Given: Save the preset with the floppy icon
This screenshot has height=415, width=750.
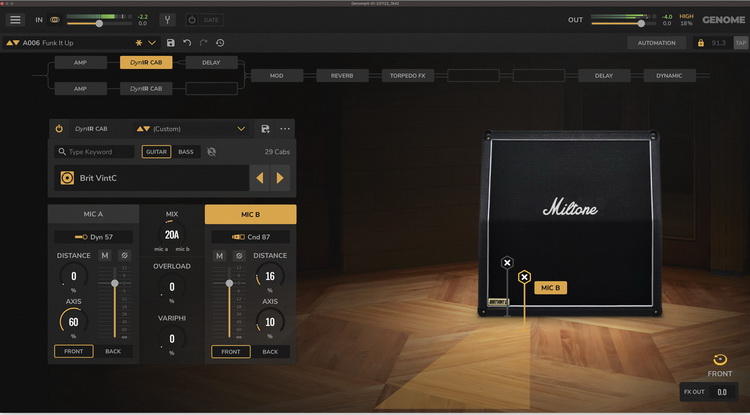Looking at the screenshot, I should 171,43.
